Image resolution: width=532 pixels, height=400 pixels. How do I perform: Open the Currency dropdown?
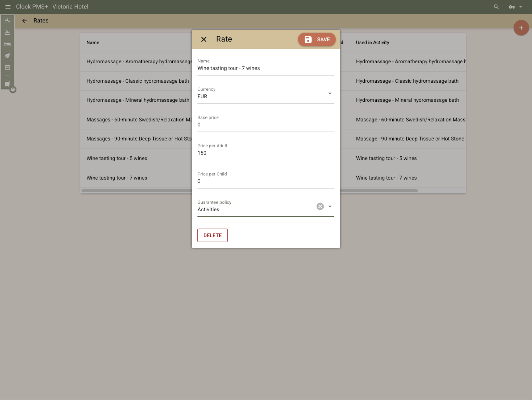tap(330, 93)
